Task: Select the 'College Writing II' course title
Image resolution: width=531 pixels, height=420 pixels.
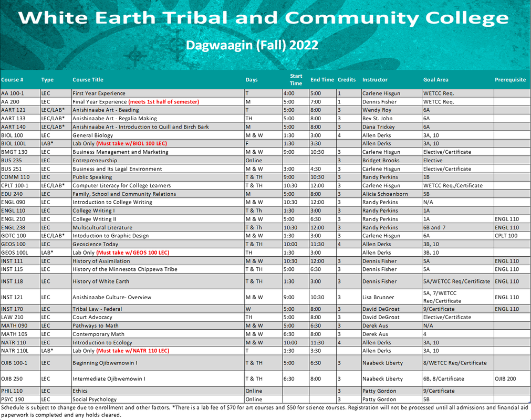Action: click(x=94, y=219)
